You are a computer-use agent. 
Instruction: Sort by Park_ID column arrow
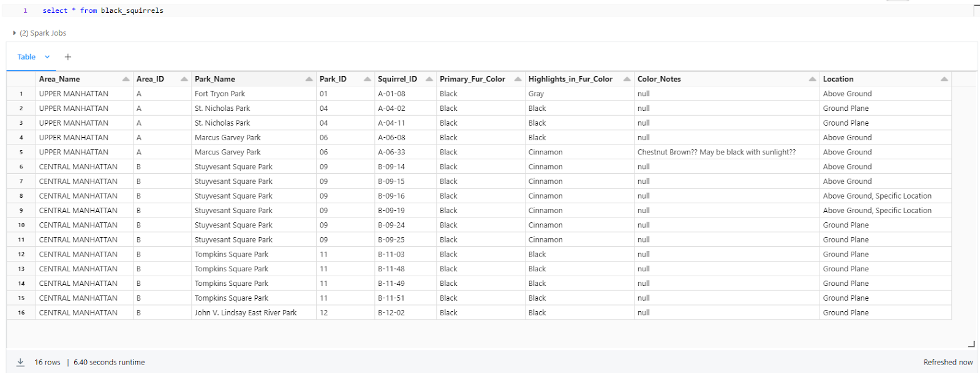(x=367, y=79)
